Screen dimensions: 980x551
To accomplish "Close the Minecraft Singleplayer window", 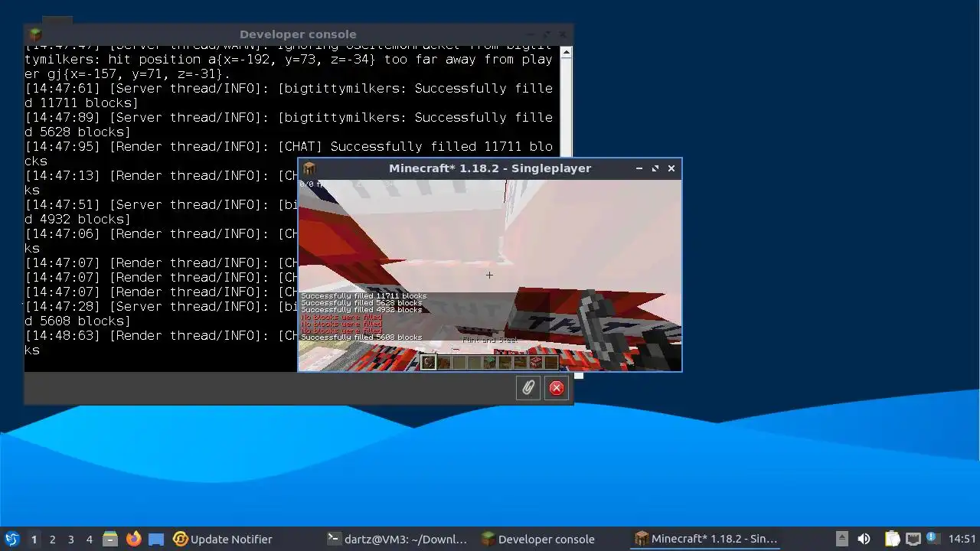I will click(671, 168).
